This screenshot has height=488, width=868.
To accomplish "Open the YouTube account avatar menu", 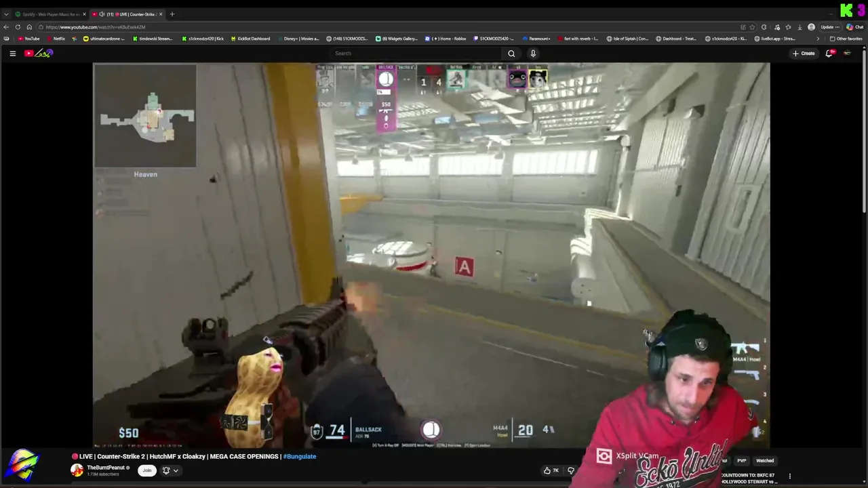I will 847,53.
